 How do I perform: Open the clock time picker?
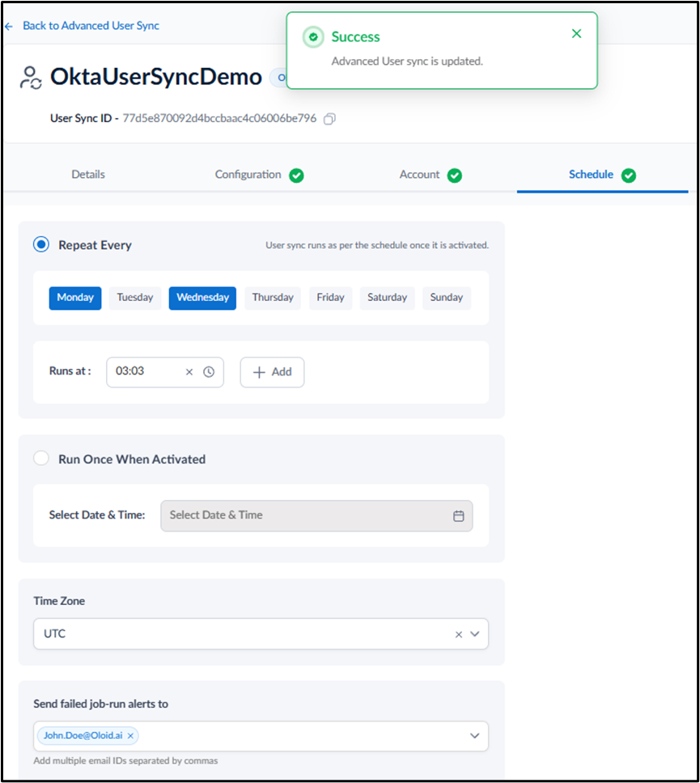point(209,372)
